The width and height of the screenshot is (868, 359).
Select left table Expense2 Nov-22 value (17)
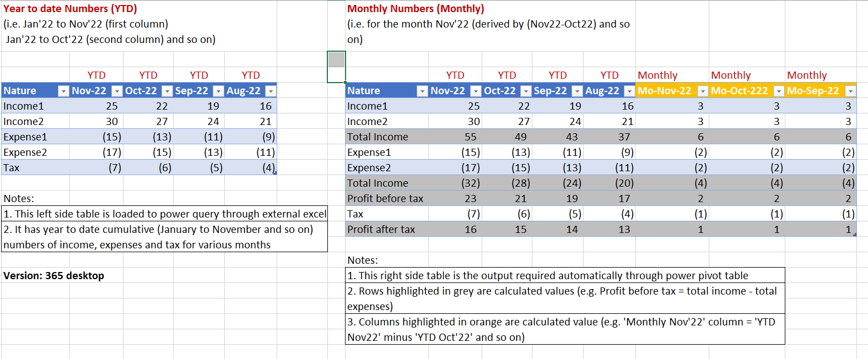[112, 153]
